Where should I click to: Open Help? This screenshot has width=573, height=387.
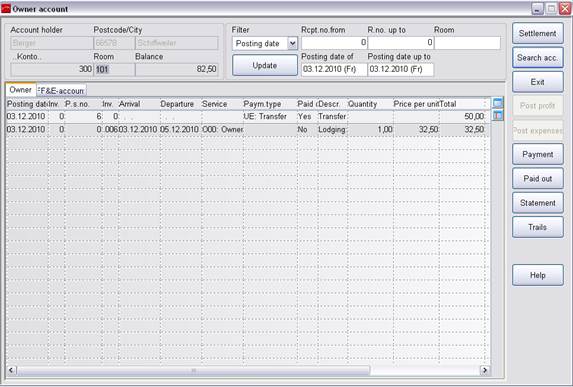(538, 275)
